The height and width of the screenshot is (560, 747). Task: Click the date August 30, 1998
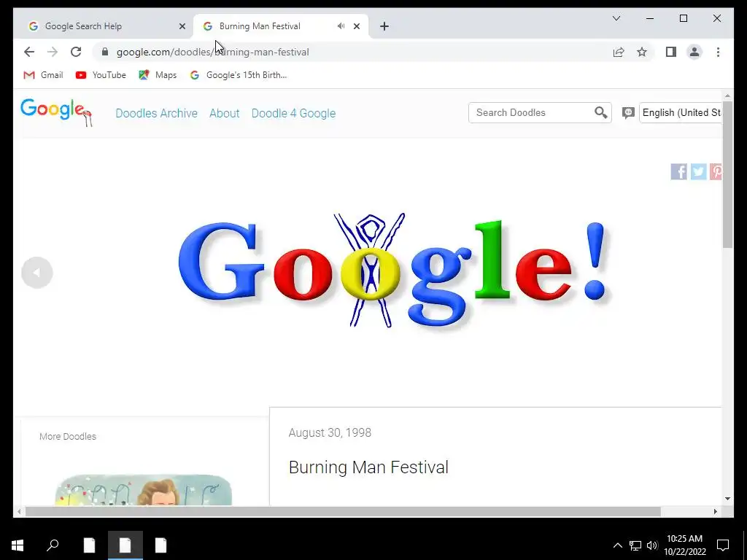[x=330, y=432]
